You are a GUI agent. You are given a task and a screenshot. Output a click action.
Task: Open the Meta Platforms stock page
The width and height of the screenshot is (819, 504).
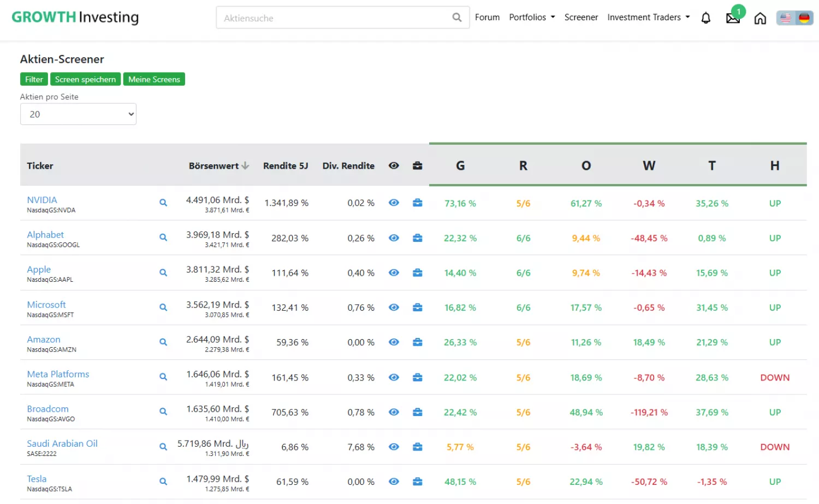pyautogui.click(x=58, y=373)
